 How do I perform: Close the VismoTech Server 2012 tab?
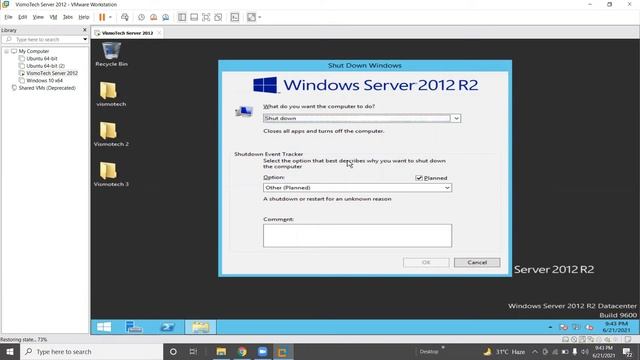[159, 33]
